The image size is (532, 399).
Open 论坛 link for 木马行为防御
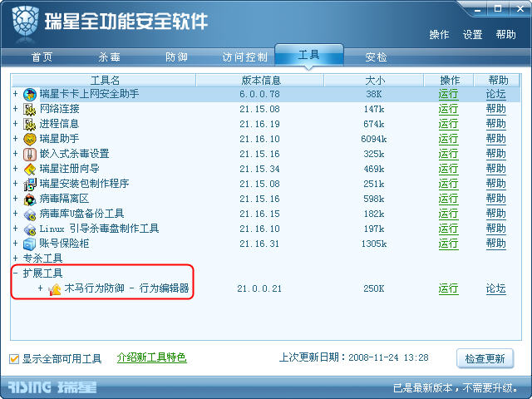point(495,288)
